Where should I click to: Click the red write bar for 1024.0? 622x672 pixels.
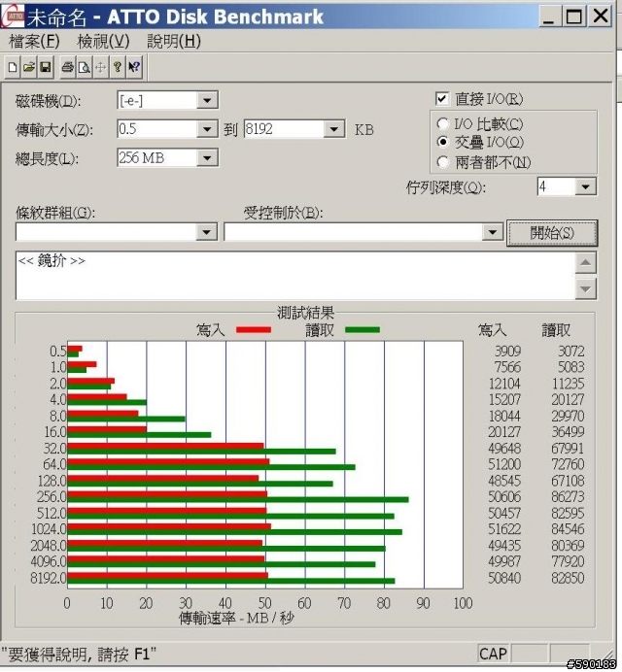[169, 526]
